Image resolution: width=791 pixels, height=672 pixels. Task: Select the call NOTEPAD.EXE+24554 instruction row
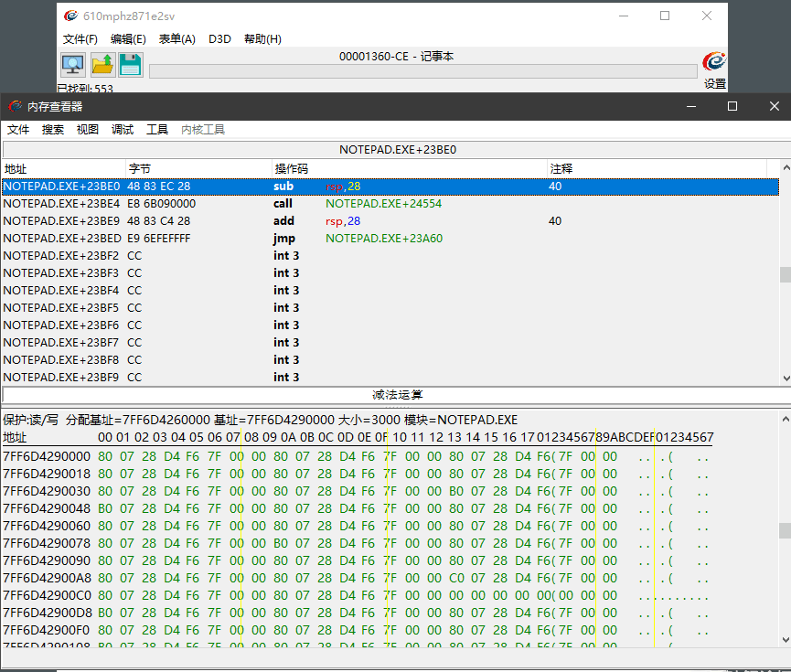click(274, 204)
